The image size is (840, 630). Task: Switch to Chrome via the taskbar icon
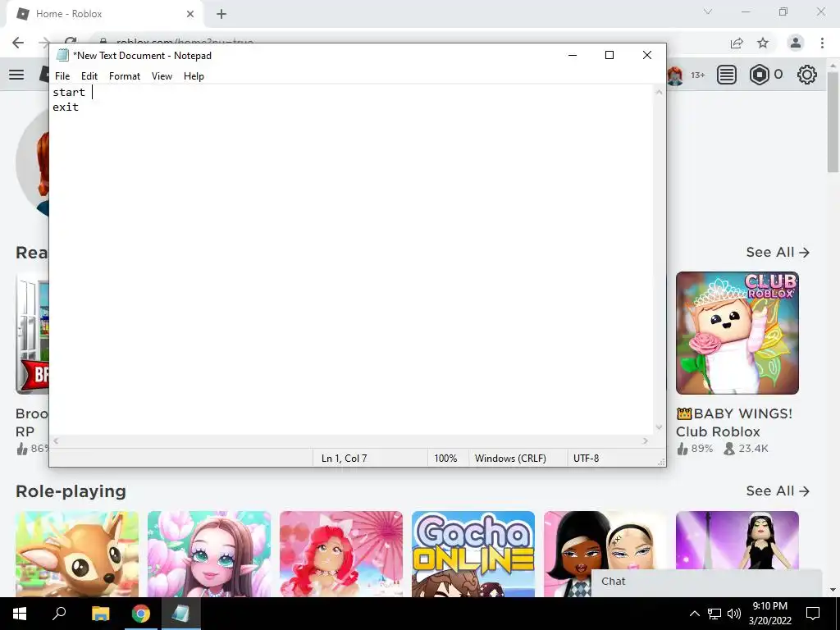[141, 614]
